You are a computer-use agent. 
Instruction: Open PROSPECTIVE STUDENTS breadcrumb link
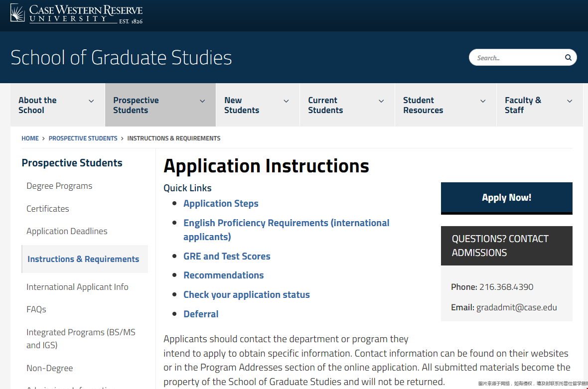(x=83, y=138)
